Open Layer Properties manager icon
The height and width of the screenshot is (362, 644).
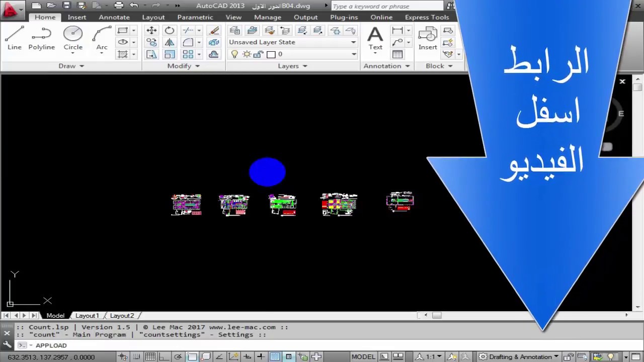click(234, 31)
